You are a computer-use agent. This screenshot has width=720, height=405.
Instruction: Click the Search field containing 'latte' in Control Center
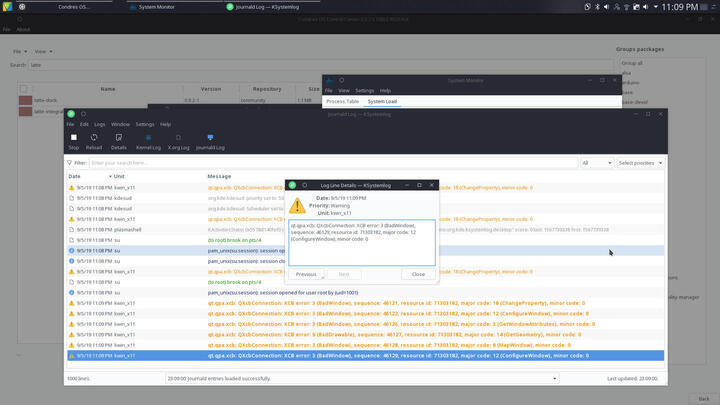(x=321, y=65)
